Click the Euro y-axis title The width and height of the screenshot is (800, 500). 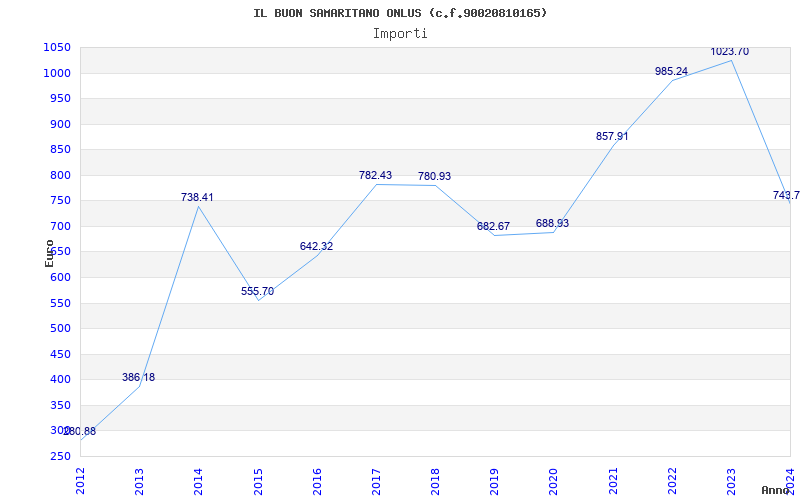pyautogui.click(x=49, y=254)
